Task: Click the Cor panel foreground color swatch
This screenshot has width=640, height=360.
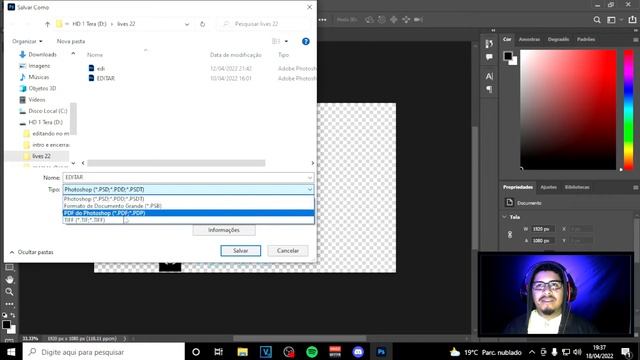Action: (508, 56)
